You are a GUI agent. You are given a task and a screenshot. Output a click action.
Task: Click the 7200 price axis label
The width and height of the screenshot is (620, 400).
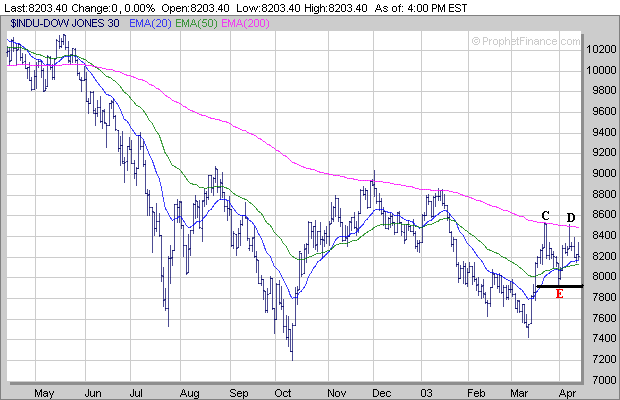click(604, 359)
